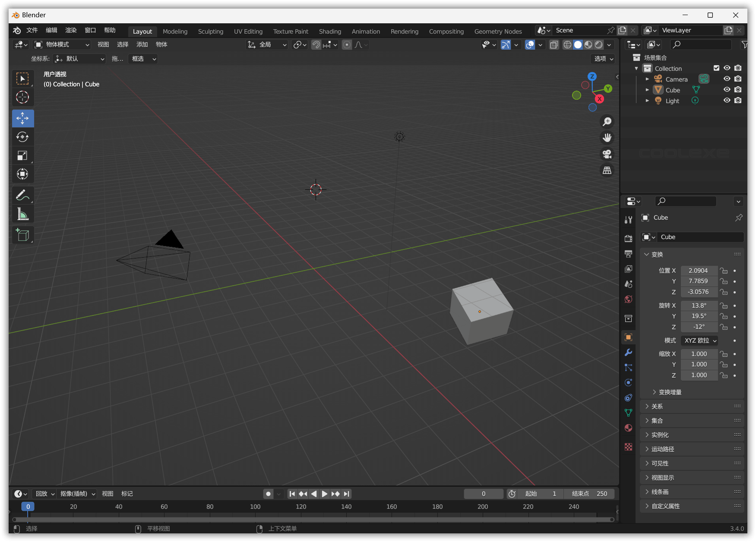This screenshot has height=542, width=756.
Task: Toggle the Collection checkbox
Action: pos(716,68)
